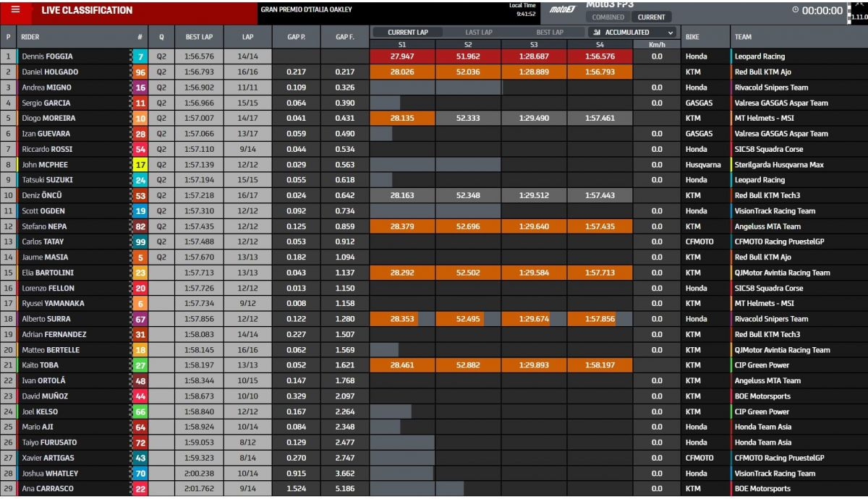The height and width of the screenshot is (499, 868).
Task: Select rider Izan GUEVARA
Action: click(x=46, y=134)
